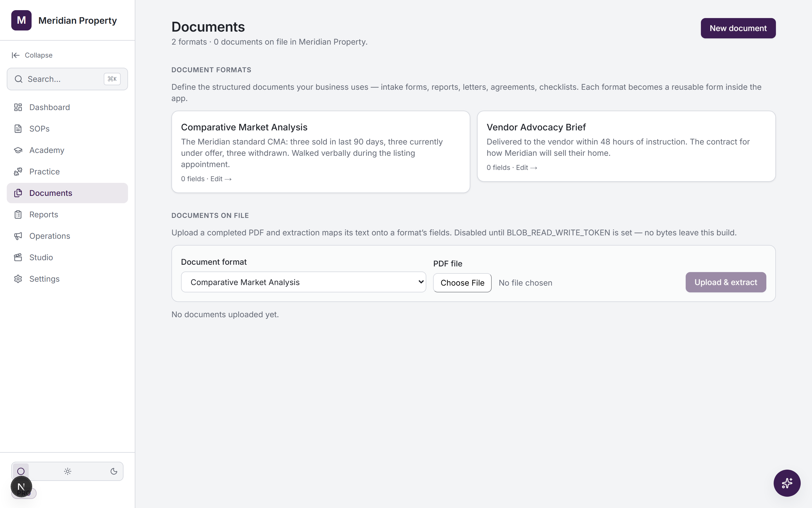The height and width of the screenshot is (508, 812).
Task: Click Upload & extract button
Action: [x=726, y=282]
